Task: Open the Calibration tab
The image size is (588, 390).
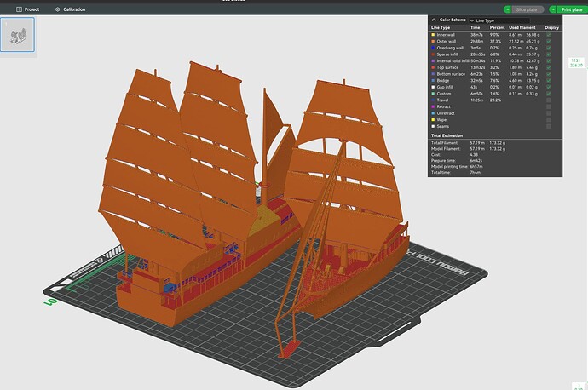Action: (70, 9)
